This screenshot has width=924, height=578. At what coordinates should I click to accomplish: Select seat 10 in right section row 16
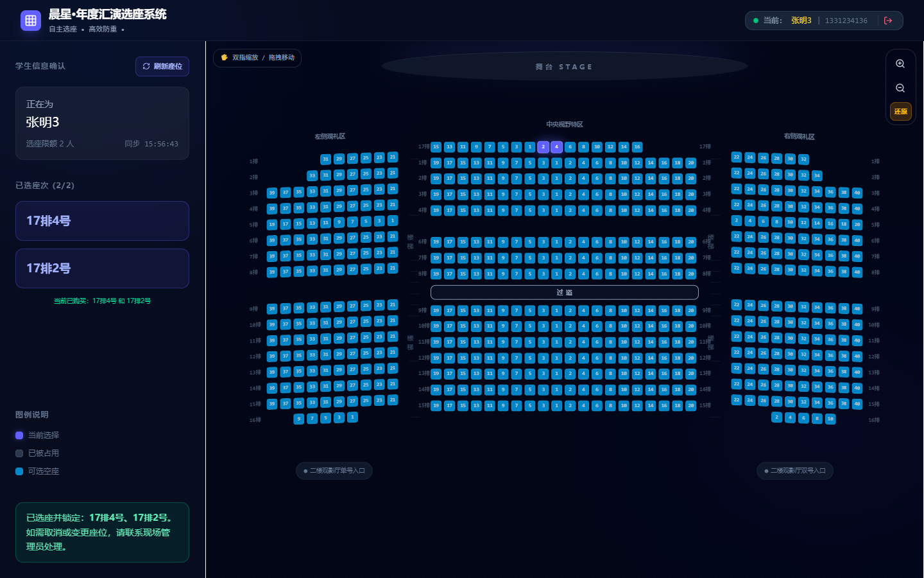pyautogui.click(x=830, y=419)
